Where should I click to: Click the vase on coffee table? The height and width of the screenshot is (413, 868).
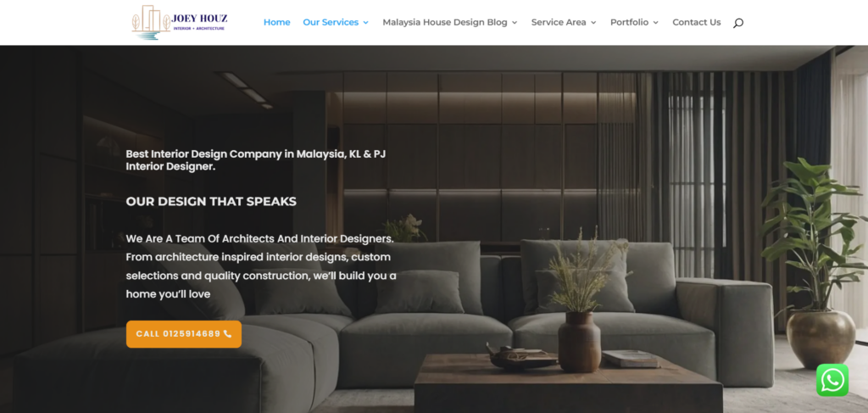(579, 342)
